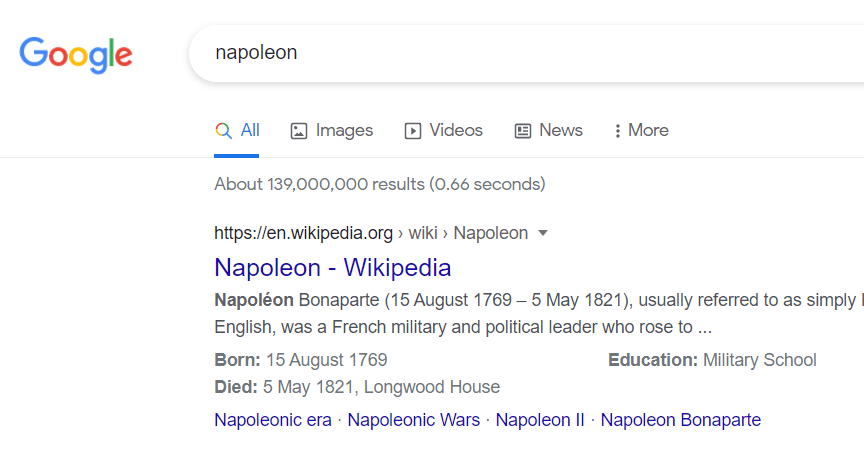Click the three-dot More icon
Screen dimensions: 864x450
click(617, 131)
